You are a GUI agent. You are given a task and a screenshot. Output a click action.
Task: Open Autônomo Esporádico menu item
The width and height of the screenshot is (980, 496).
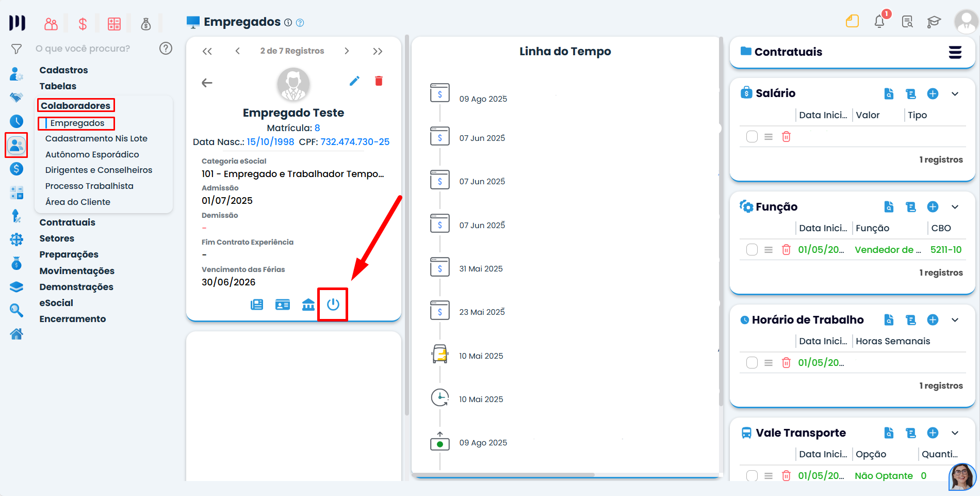(92, 154)
